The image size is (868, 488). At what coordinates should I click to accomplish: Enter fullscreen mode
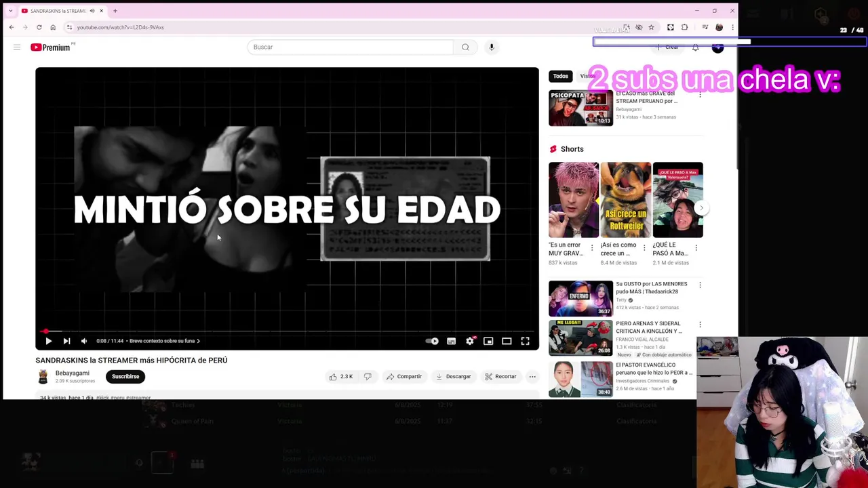click(525, 341)
